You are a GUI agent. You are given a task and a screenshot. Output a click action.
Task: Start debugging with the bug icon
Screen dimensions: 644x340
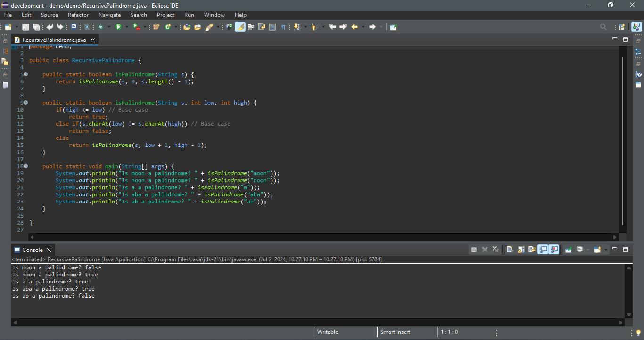tap(100, 27)
